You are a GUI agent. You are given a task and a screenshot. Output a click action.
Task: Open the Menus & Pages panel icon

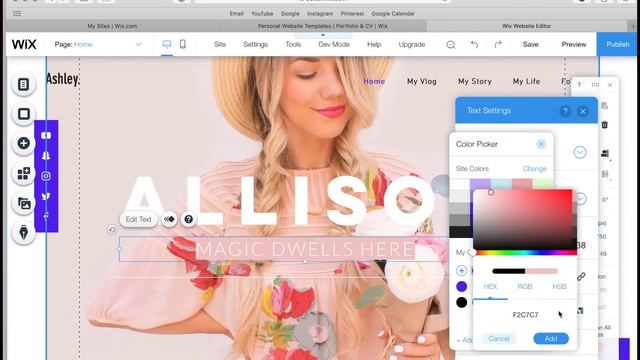(24, 84)
